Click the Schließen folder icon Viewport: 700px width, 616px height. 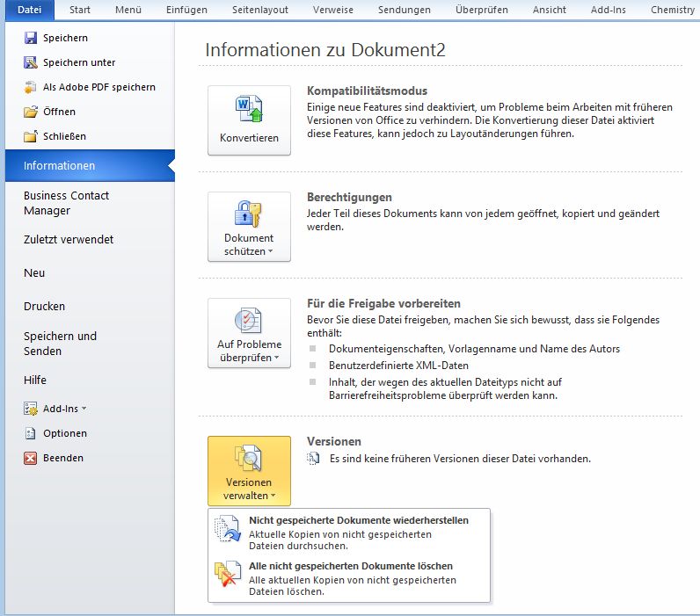[x=31, y=137]
